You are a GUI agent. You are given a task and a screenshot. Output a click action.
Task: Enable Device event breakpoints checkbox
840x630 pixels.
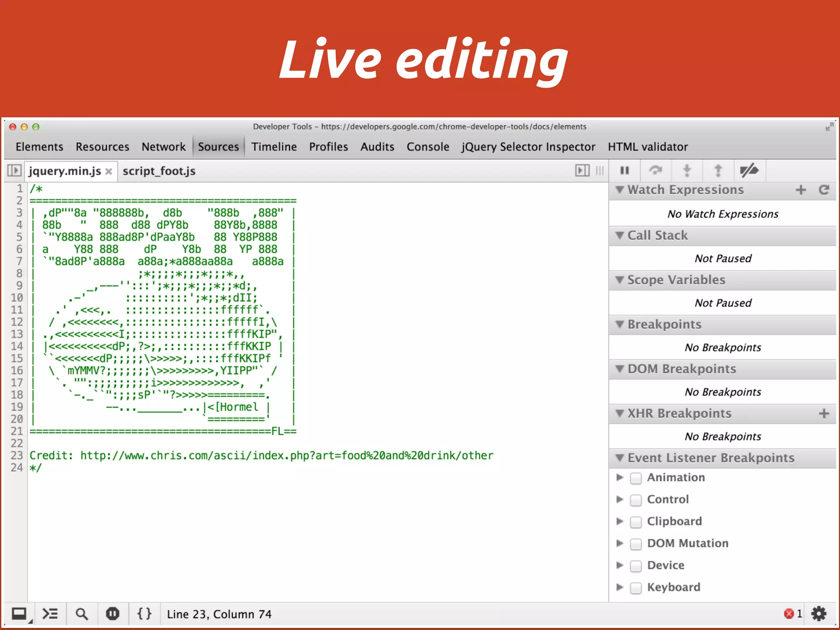click(x=636, y=566)
